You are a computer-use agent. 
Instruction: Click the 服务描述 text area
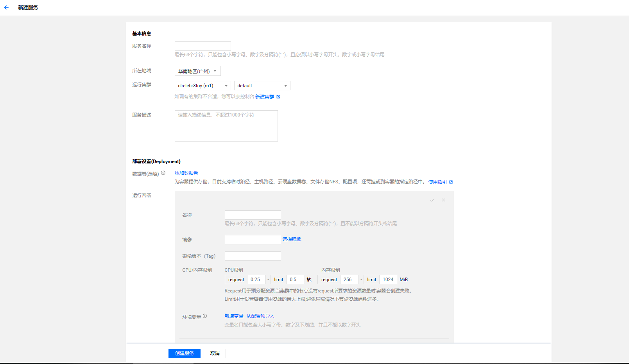(x=226, y=126)
